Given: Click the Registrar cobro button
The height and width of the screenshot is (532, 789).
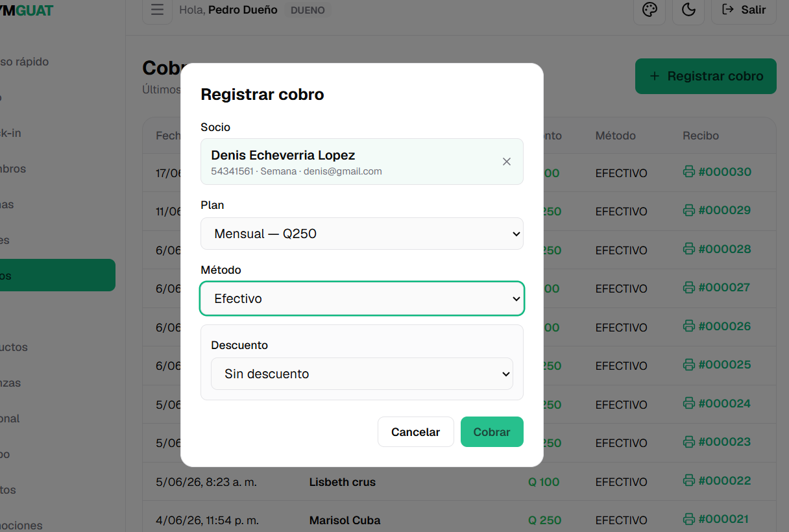Looking at the screenshot, I should 706,76.
